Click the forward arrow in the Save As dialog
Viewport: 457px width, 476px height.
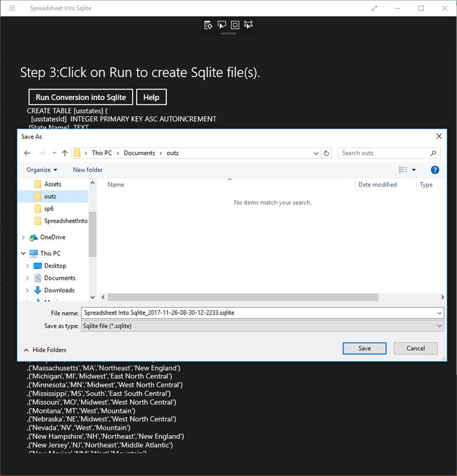coord(42,153)
